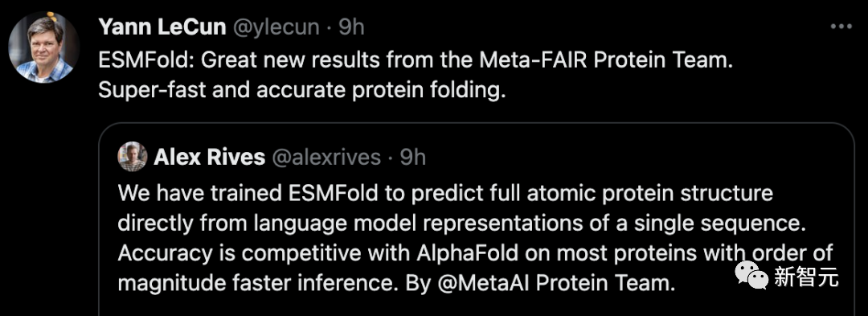Click the WeChat logo watermark
The width and height of the screenshot is (868, 316).
(x=751, y=275)
